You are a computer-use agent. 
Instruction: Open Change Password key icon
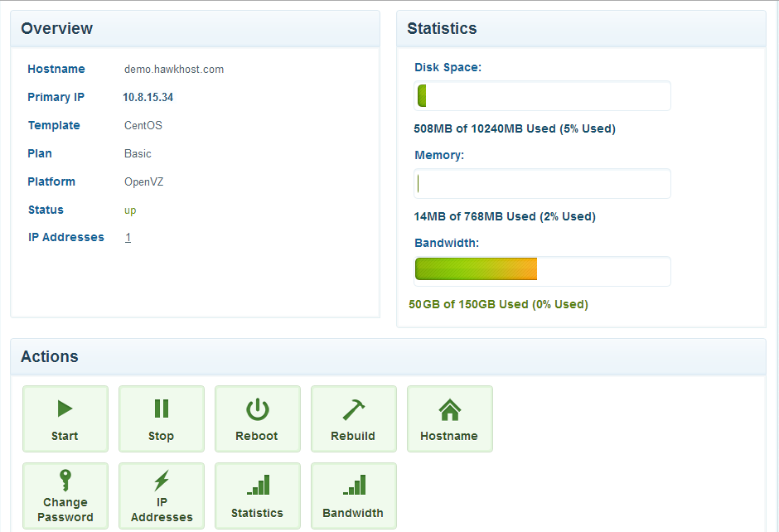[65, 481]
